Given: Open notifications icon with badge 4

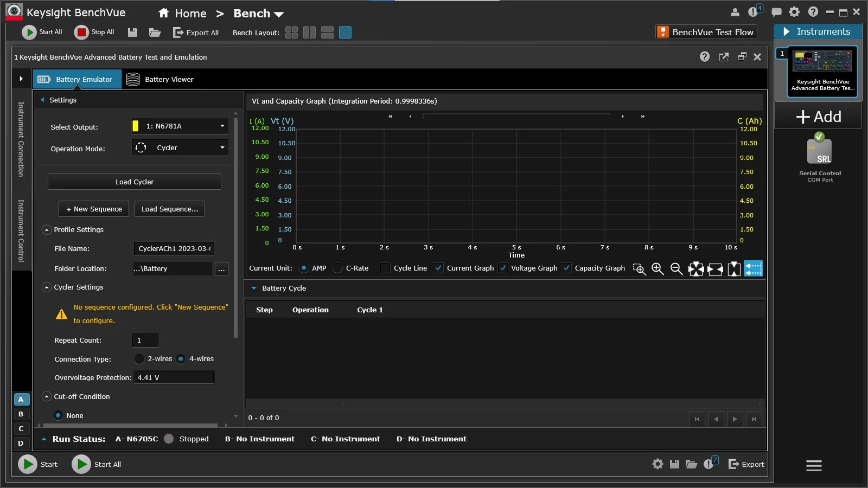Looking at the screenshot, I should click(755, 11).
